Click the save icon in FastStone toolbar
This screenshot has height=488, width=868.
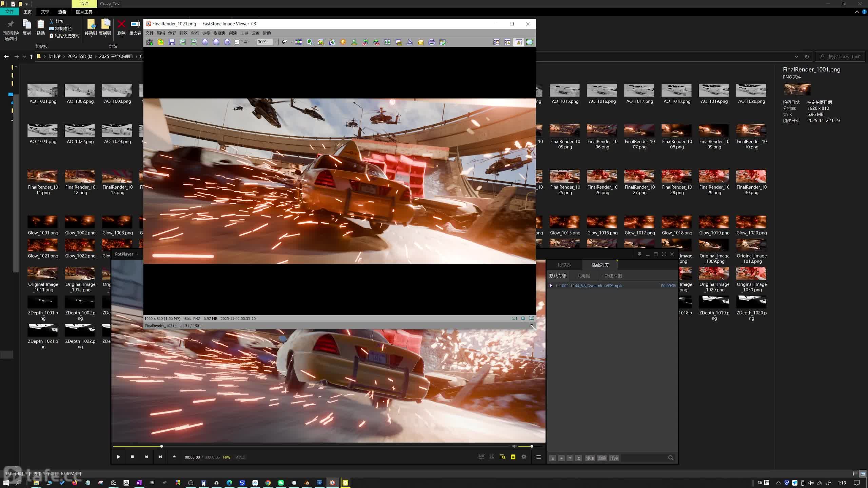(172, 42)
